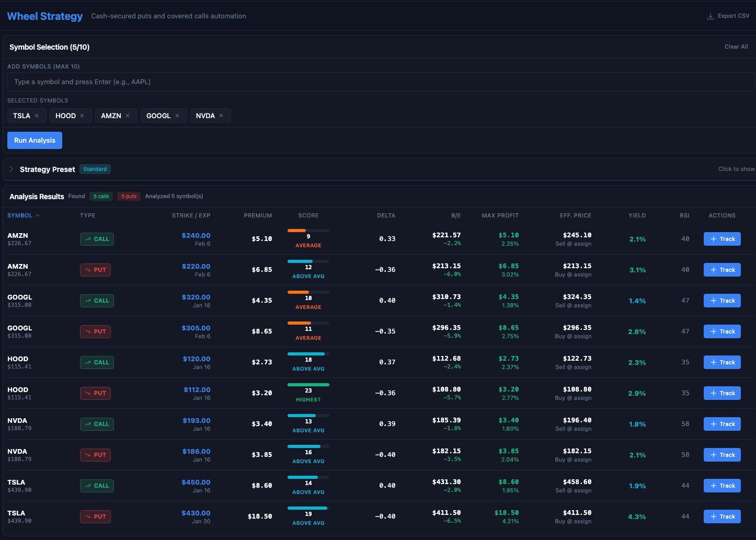Click the HOOD put score bar rated HIGHEST
Screen dimensions: 756x540
[x=308, y=385]
